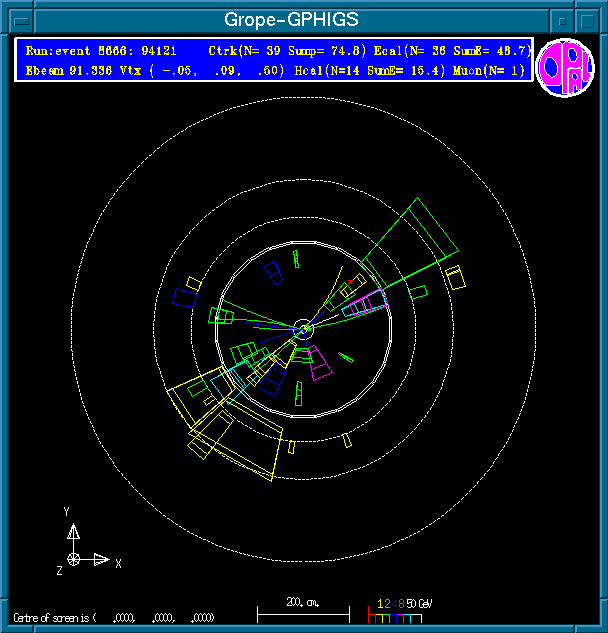Click the Ebeam 91.336 value in header
The image size is (608, 633).
click(x=62, y=70)
